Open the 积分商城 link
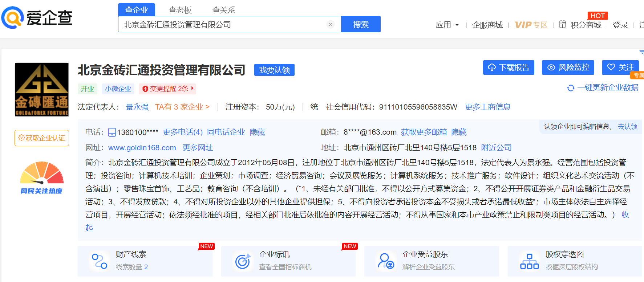The image size is (644, 282). coord(586,25)
